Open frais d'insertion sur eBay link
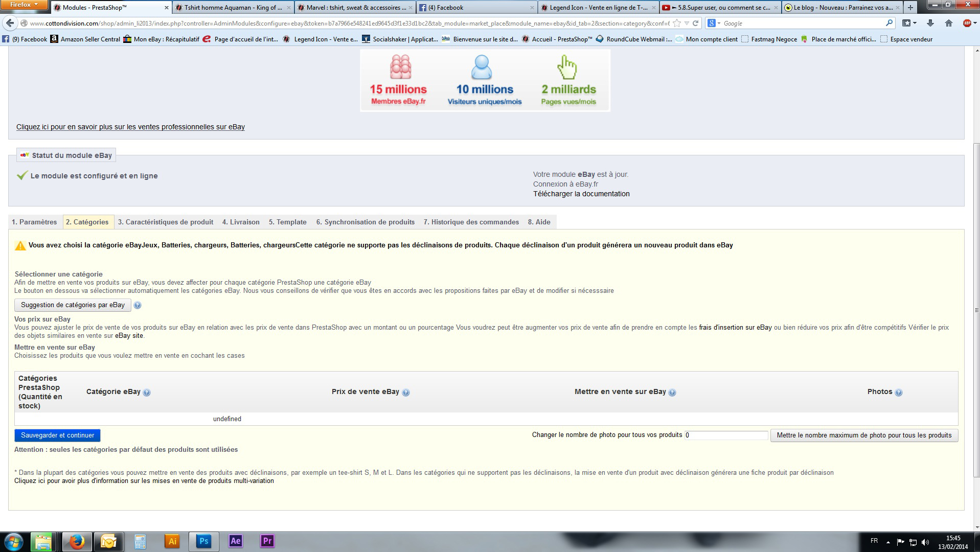 tap(735, 328)
